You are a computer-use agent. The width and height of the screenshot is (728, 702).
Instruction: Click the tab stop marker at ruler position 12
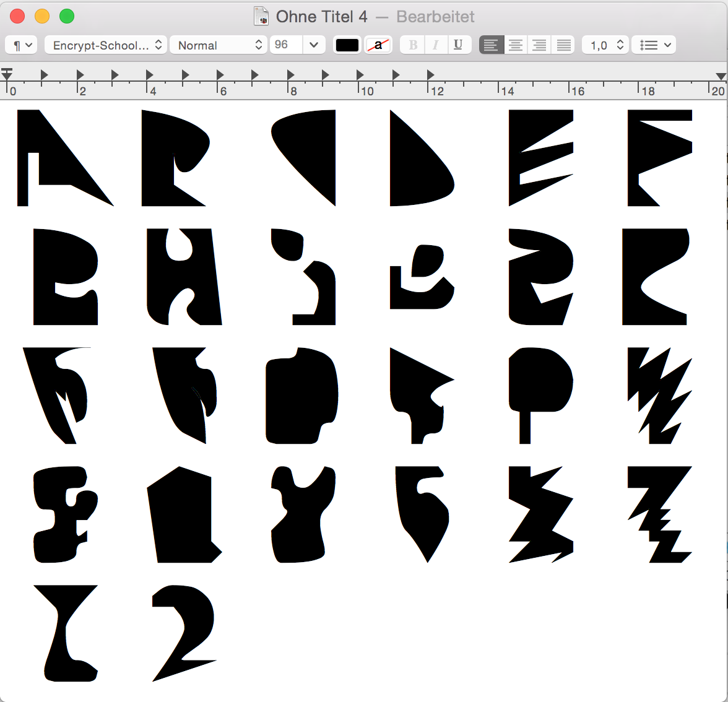pos(430,75)
